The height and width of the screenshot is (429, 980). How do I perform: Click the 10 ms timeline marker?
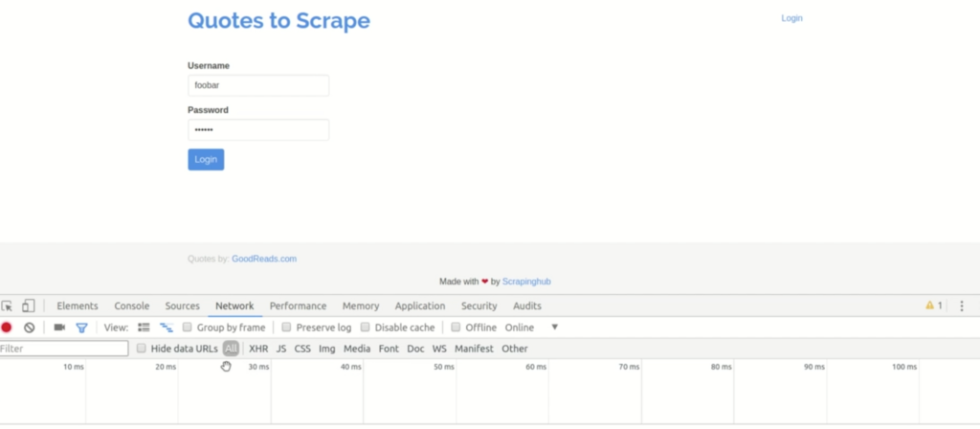pyautogui.click(x=73, y=367)
